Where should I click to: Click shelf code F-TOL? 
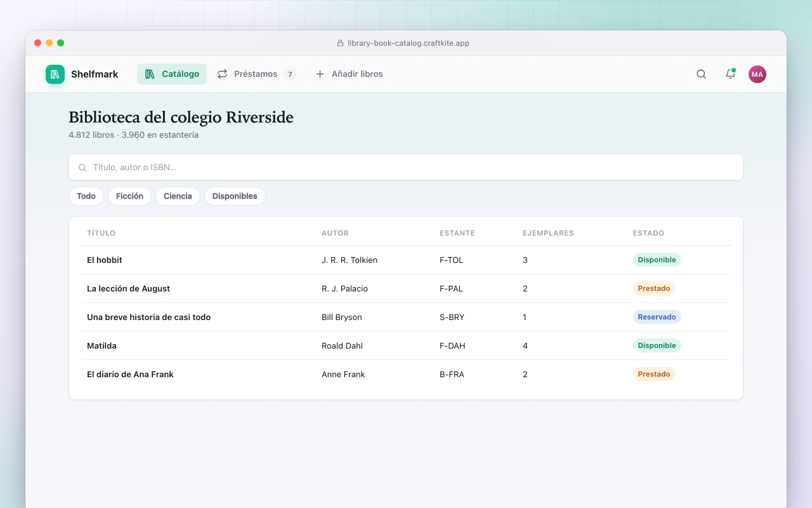click(452, 260)
